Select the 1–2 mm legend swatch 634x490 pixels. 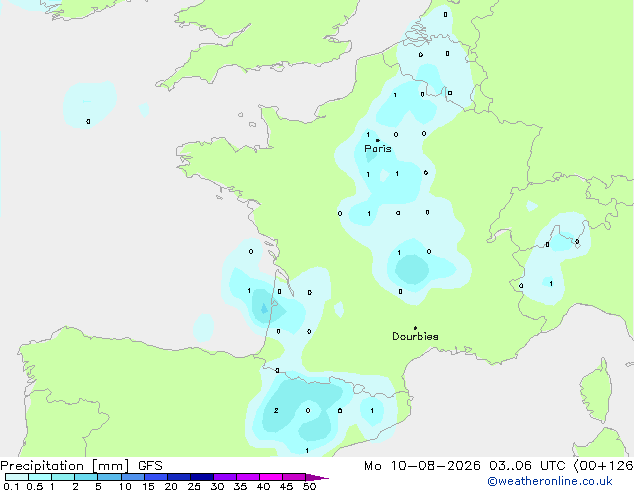pyautogui.click(x=63, y=477)
